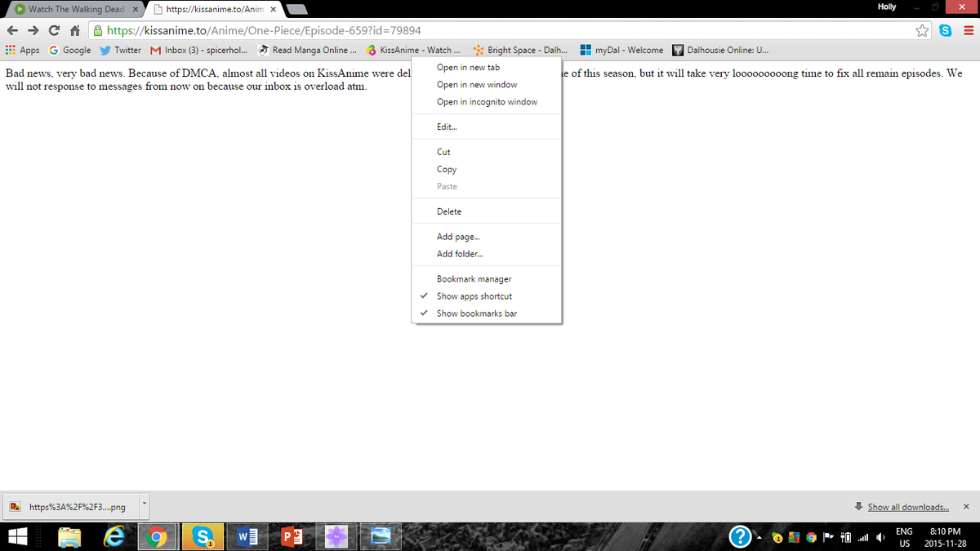
Task: Close the Watch The Walking Dead tab
Action: pyautogui.click(x=135, y=9)
